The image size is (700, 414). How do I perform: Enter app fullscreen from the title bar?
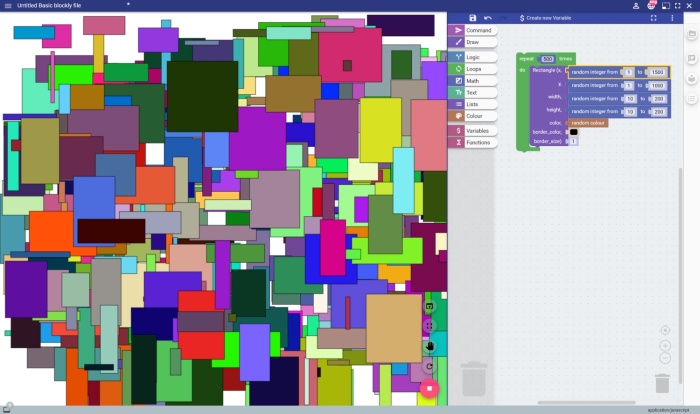point(678,6)
